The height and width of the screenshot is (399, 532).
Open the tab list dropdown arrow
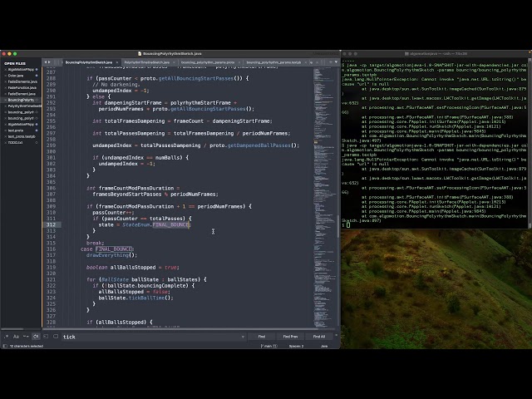(x=336, y=62)
